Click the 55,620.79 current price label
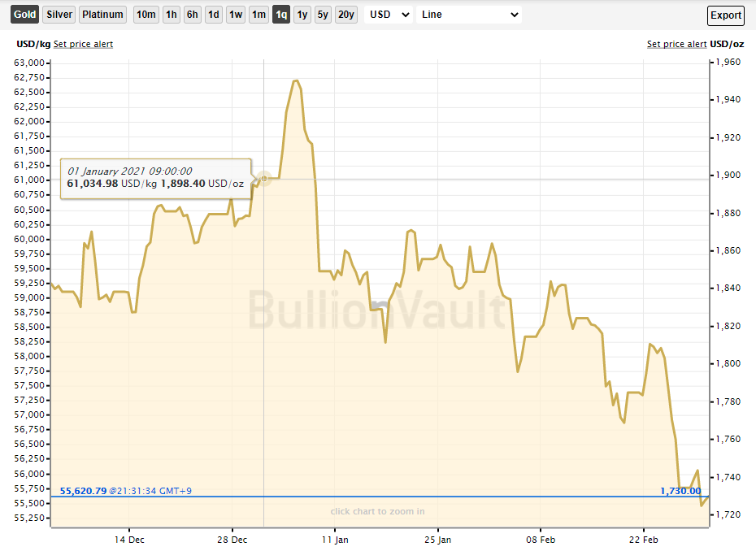The height and width of the screenshot is (551, 756). [83, 491]
